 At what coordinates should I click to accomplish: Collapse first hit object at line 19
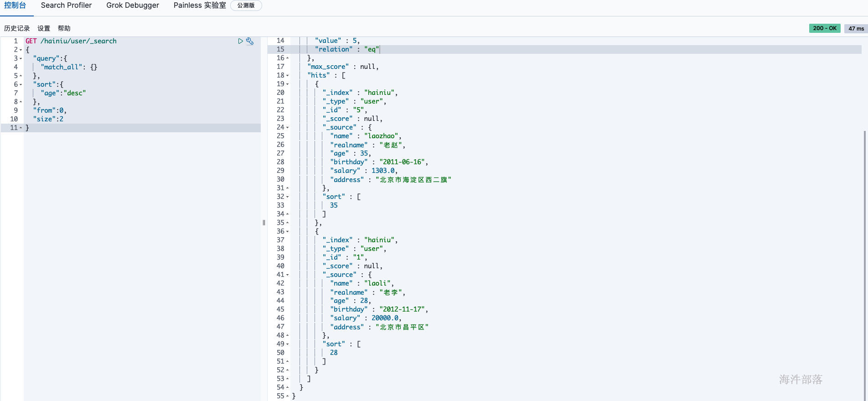[x=288, y=84]
